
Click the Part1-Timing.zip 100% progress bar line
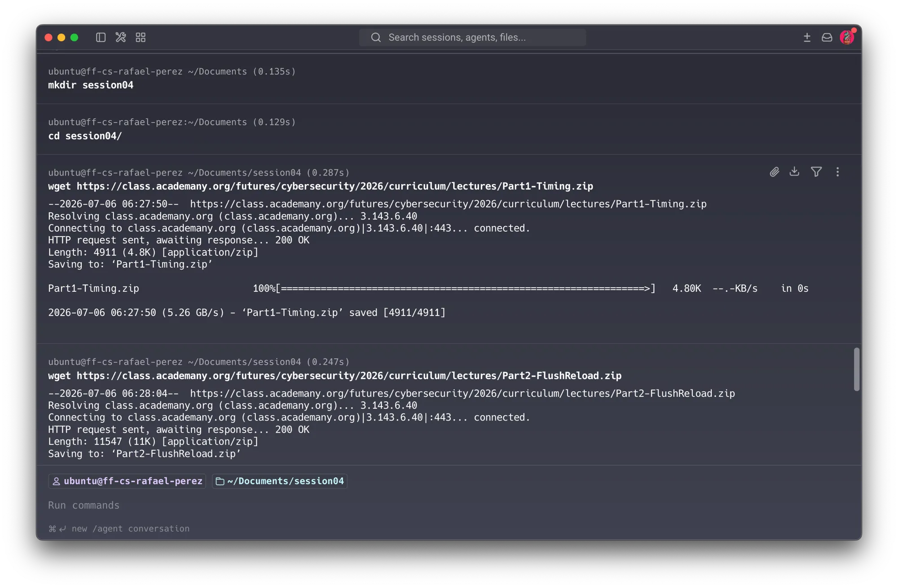tap(428, 289)
